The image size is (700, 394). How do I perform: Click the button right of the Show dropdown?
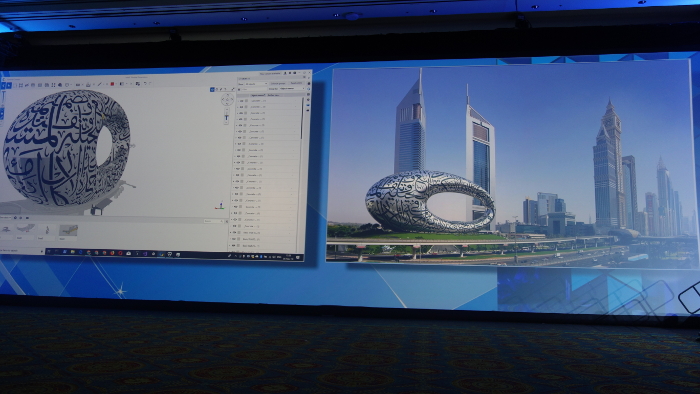tap(278, 83)
